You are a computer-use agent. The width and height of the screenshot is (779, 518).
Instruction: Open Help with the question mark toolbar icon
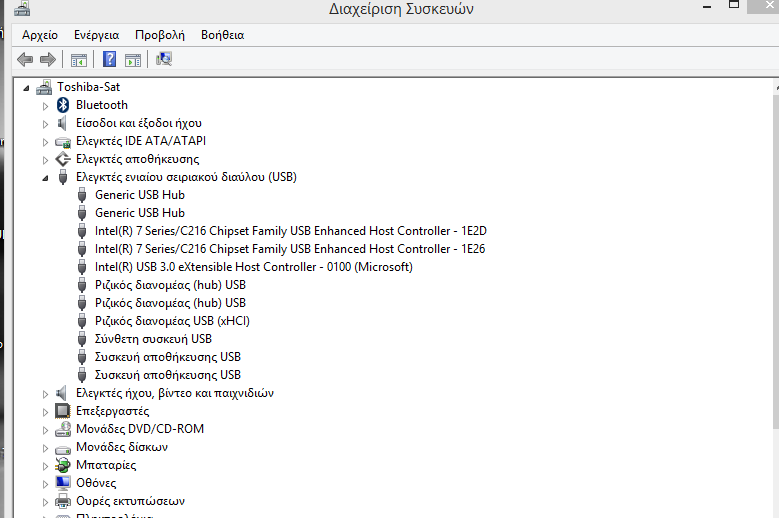click(109, 60)
